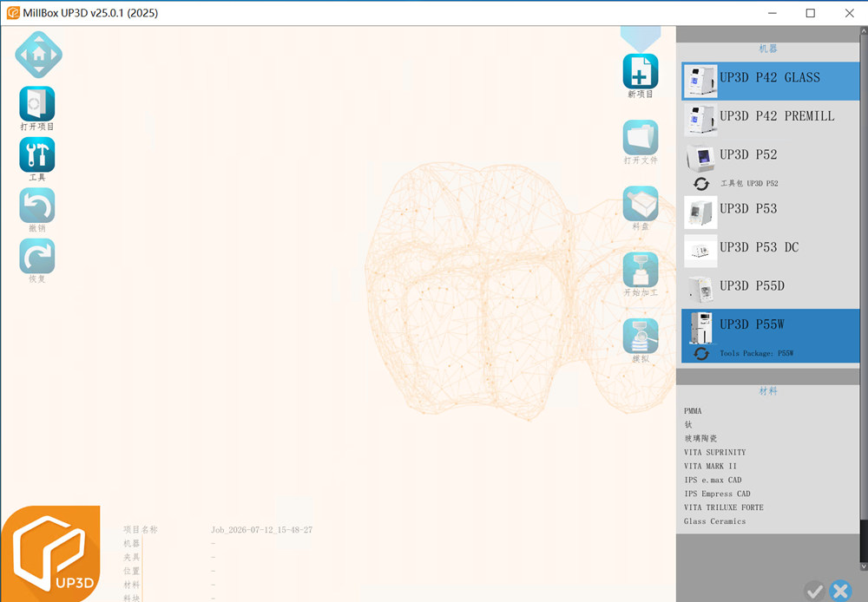Open project via 打开项目 icon
Viewport: 868px width, 602px height.
[37, 103]
